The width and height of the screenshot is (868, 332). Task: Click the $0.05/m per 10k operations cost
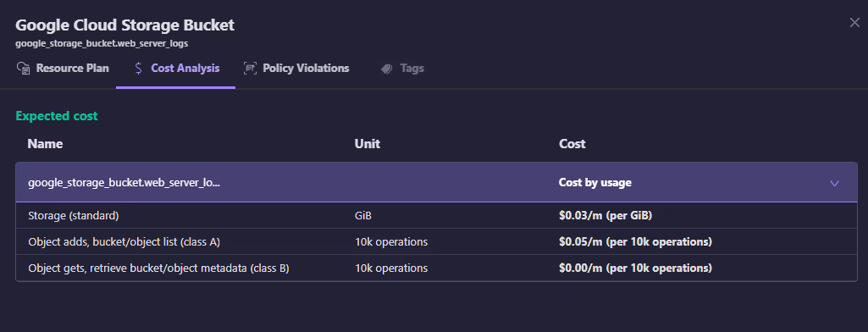click(x=635, y=242)
